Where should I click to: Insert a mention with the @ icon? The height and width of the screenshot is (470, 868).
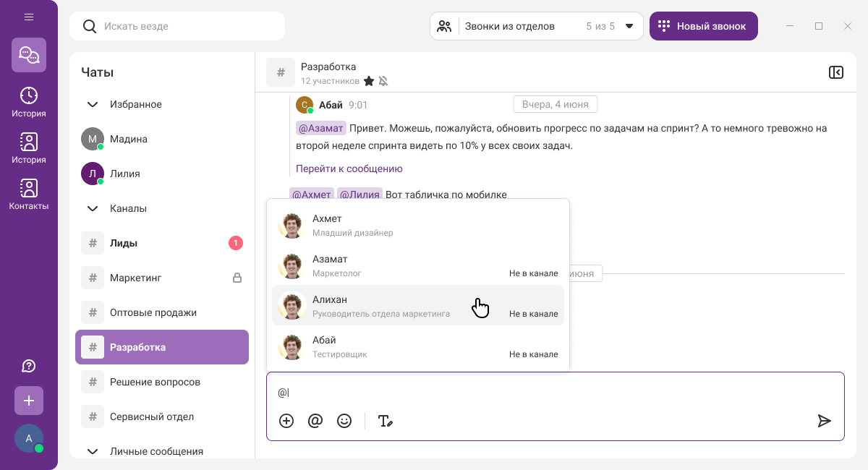315,421
